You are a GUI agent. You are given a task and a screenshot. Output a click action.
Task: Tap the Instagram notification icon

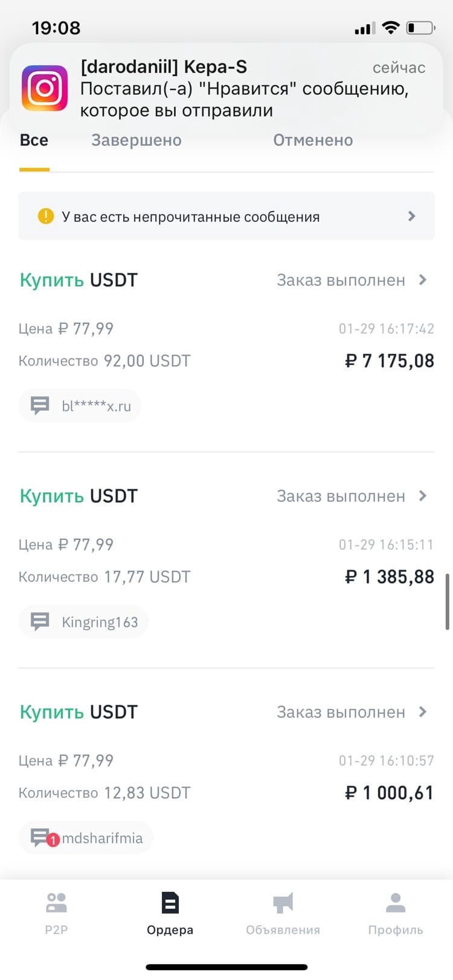click(x=45, y=88)
